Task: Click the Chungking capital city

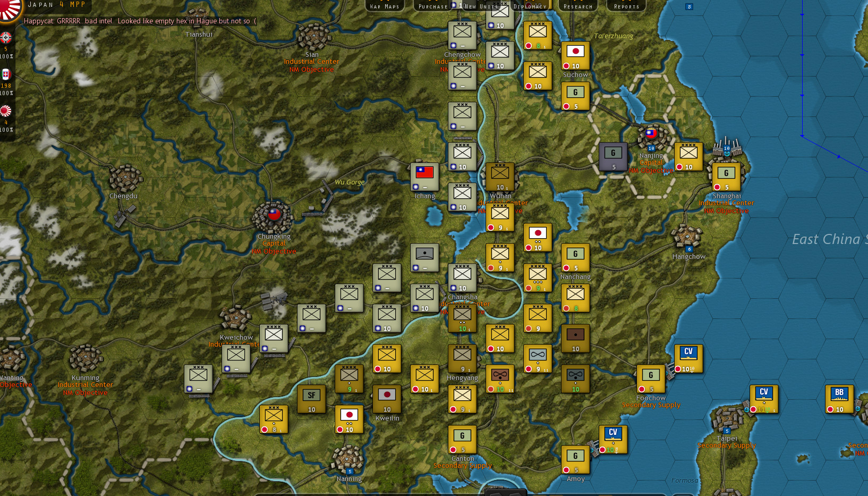Action: (273, 216)
